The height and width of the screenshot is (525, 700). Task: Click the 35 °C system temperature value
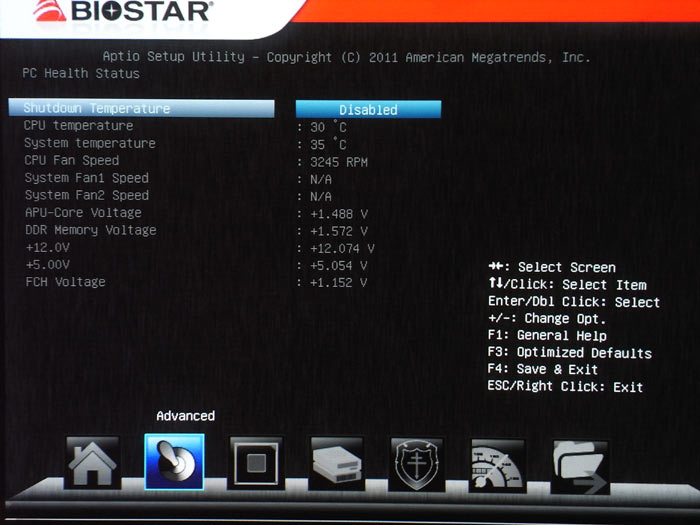click(328, 144)
